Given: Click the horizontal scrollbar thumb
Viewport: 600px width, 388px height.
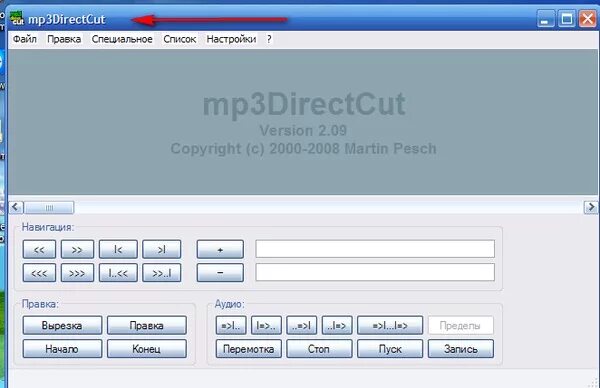Looking at the screenshot, I should tap(49, 207).
